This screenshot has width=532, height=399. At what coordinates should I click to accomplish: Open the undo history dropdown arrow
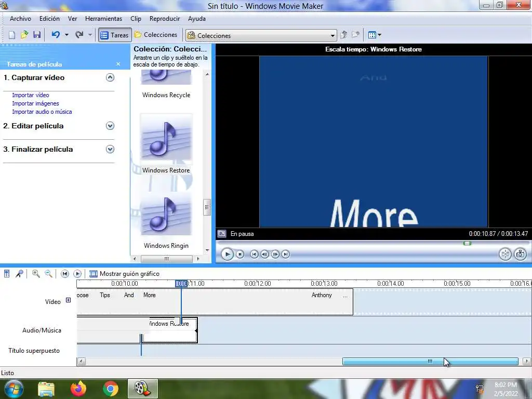click(x=66, y=35)
